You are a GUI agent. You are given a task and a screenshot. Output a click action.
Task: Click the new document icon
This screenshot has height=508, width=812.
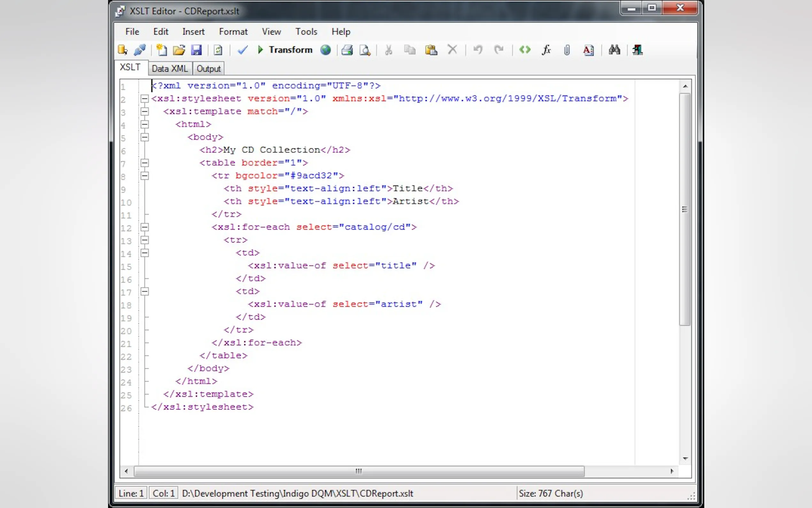(x=161, y=50)
